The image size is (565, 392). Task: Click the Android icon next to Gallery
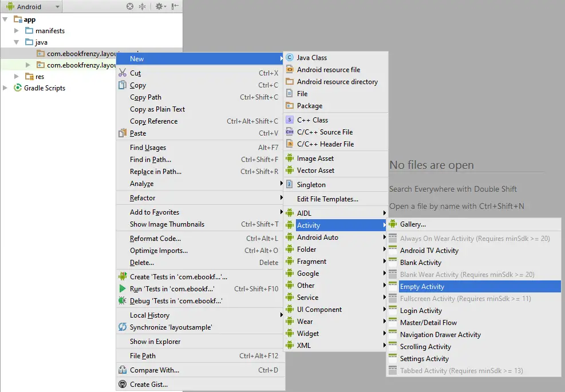[x=393, y=224]
